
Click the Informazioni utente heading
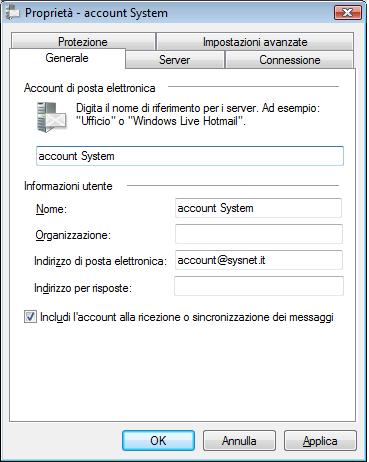pos(68,186)
